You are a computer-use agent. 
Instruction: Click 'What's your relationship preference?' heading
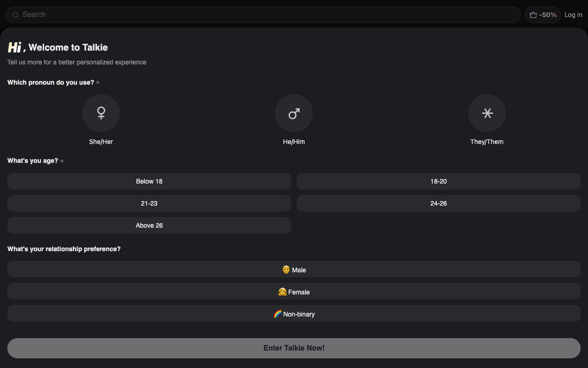pyautogui.click(x=64, y=249)
